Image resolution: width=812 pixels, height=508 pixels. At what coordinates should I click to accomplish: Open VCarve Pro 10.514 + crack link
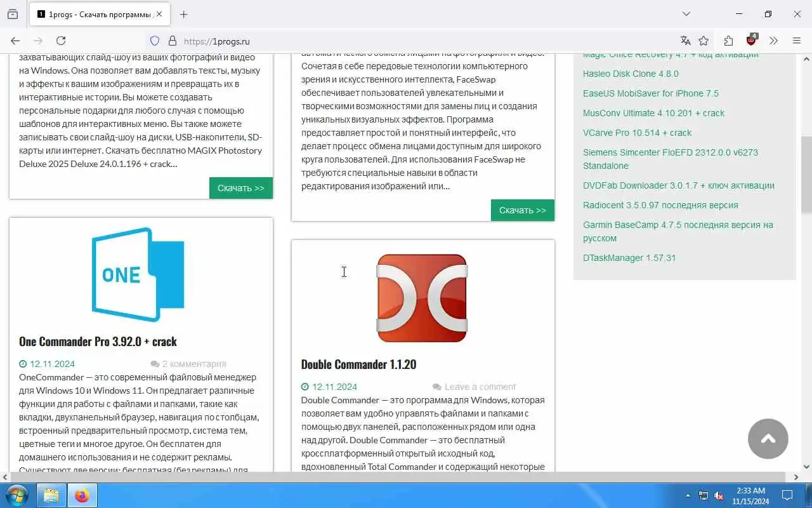[x=637, y=133]
